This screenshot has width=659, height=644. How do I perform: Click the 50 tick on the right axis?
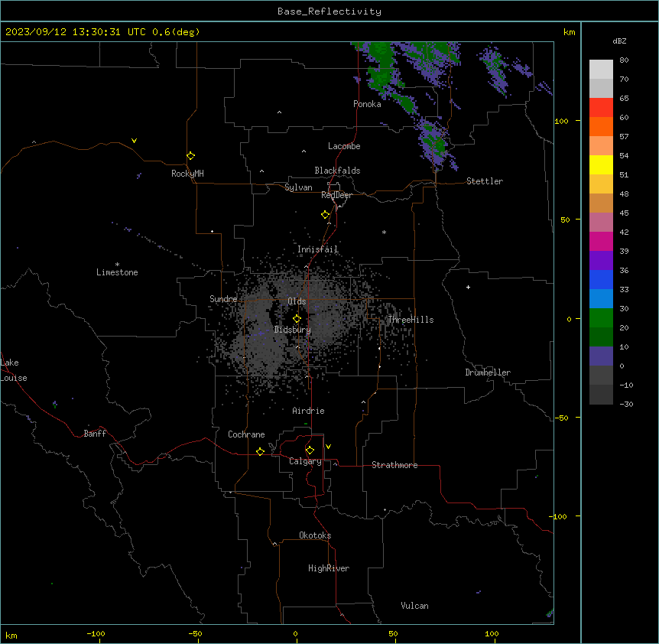[565, 220]
